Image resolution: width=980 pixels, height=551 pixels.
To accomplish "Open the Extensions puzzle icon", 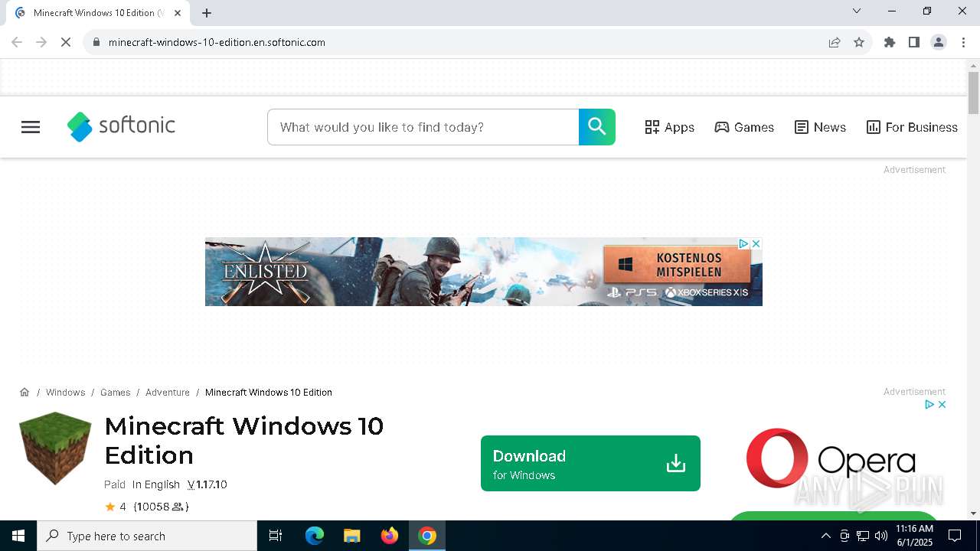I will pyautogui.click(x=890, y=42).
